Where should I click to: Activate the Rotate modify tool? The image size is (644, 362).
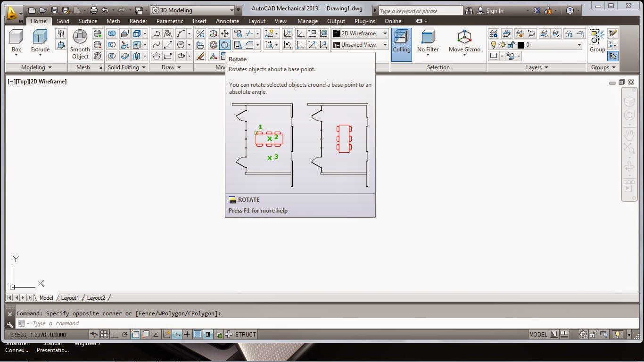225,45
